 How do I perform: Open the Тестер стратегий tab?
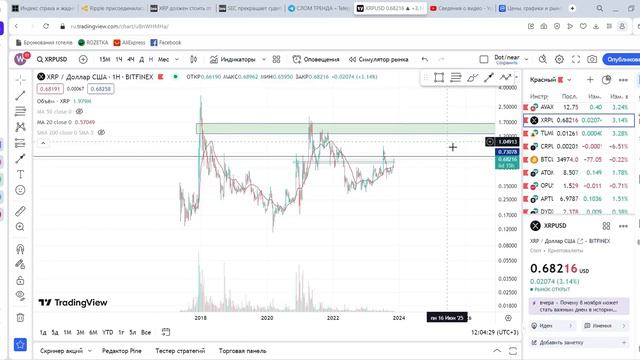pos(180,351)
